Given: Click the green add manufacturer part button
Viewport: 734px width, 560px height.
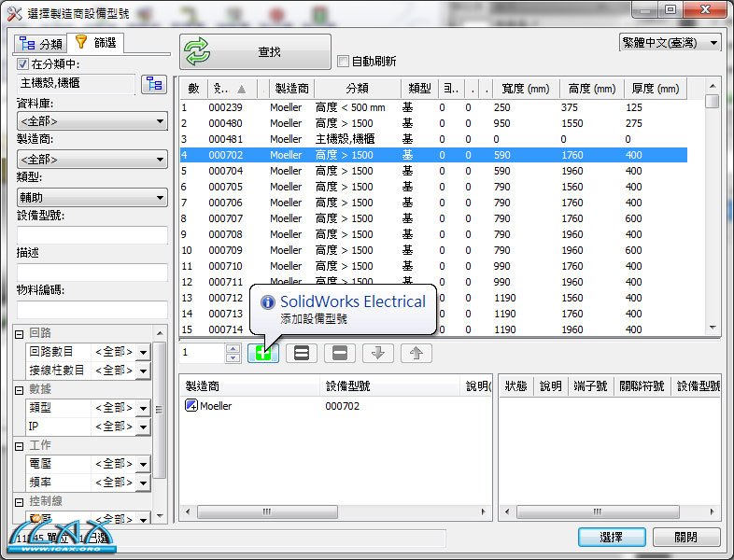Looking at the screenshot, I should pyautogui.click(x=263, y=353).
